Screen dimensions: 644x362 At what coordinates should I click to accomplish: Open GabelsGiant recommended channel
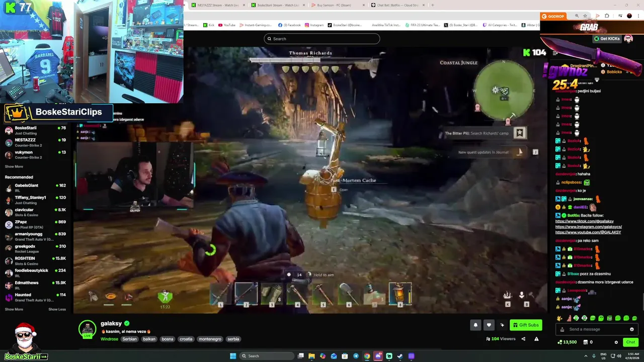click(x=35, y=188)
